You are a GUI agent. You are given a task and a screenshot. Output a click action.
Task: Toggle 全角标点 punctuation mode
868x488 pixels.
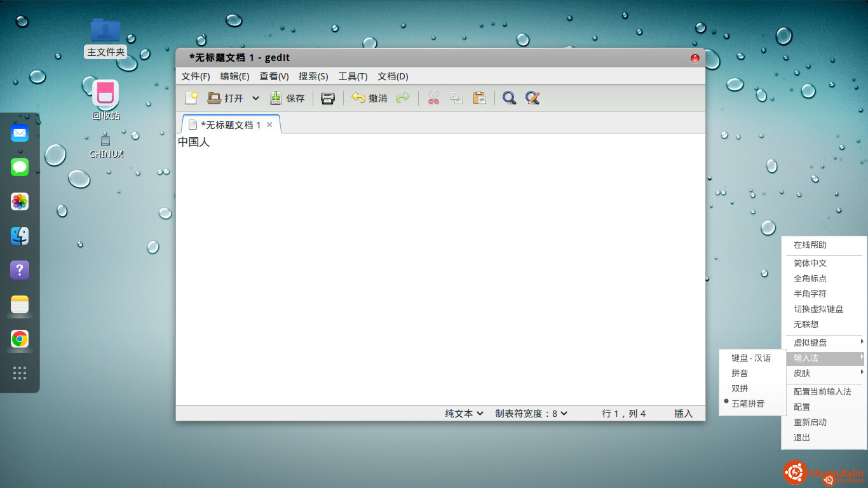pos(810,278)
